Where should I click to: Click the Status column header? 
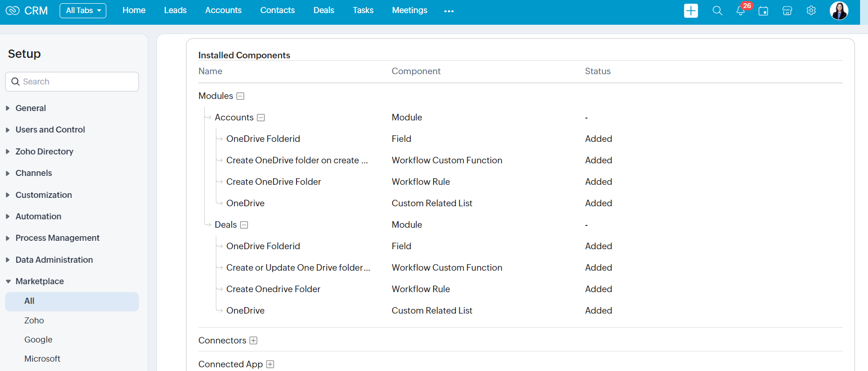coord(598,71)
